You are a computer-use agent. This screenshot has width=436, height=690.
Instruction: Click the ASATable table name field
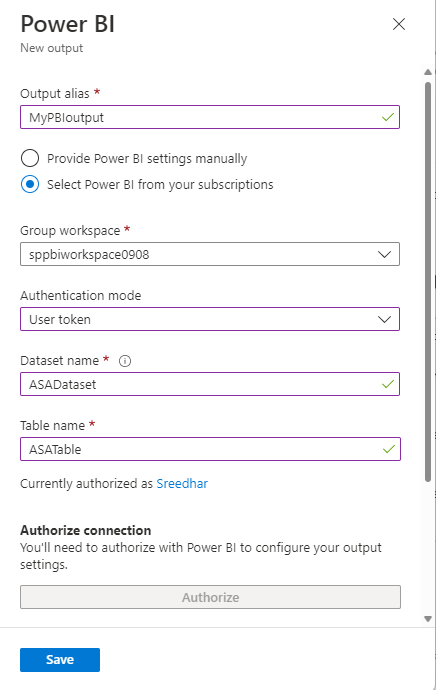click(210, 449)
